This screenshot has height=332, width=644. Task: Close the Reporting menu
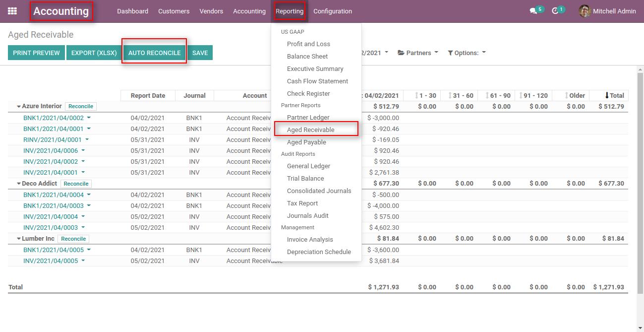click(x=290, y=11)
